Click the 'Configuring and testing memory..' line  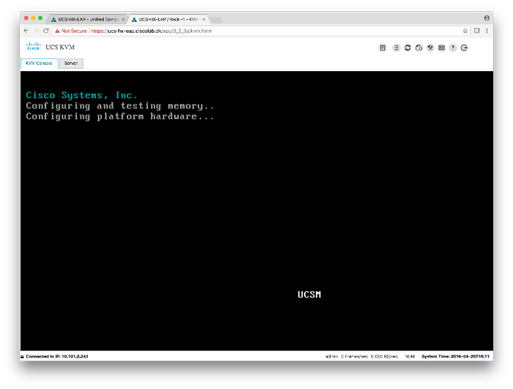(120, 106)
